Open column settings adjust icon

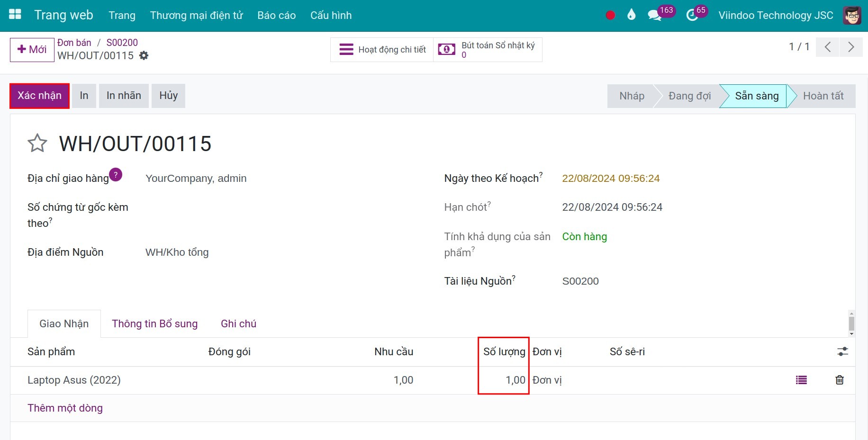click(x=842, y=351)
